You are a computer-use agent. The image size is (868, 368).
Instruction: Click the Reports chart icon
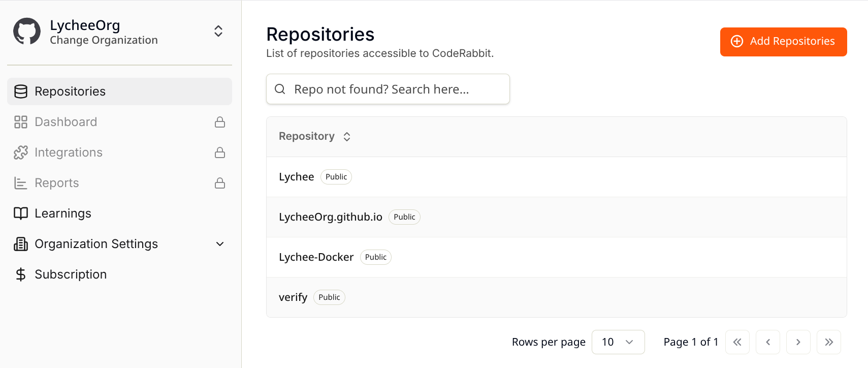pos(21,183)
